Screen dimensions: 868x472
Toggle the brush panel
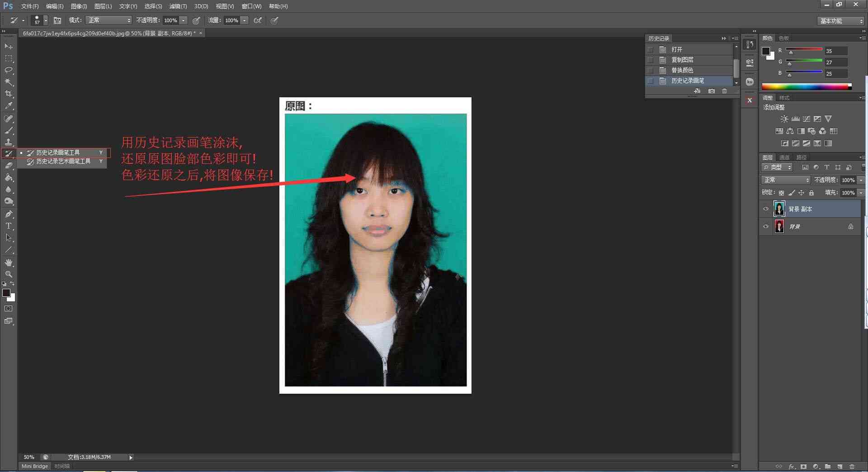(57, 20)
